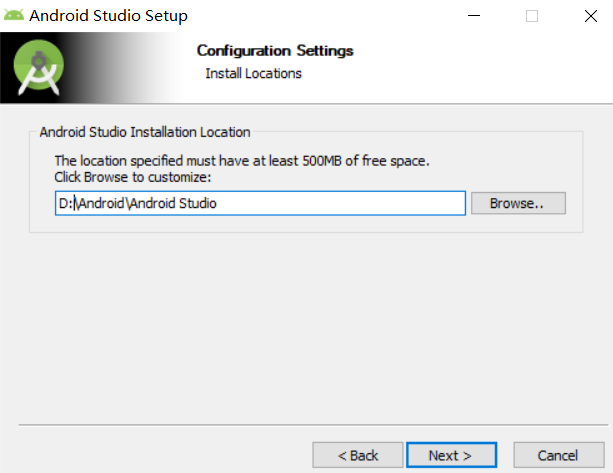Focus the installation path input field

260,203
